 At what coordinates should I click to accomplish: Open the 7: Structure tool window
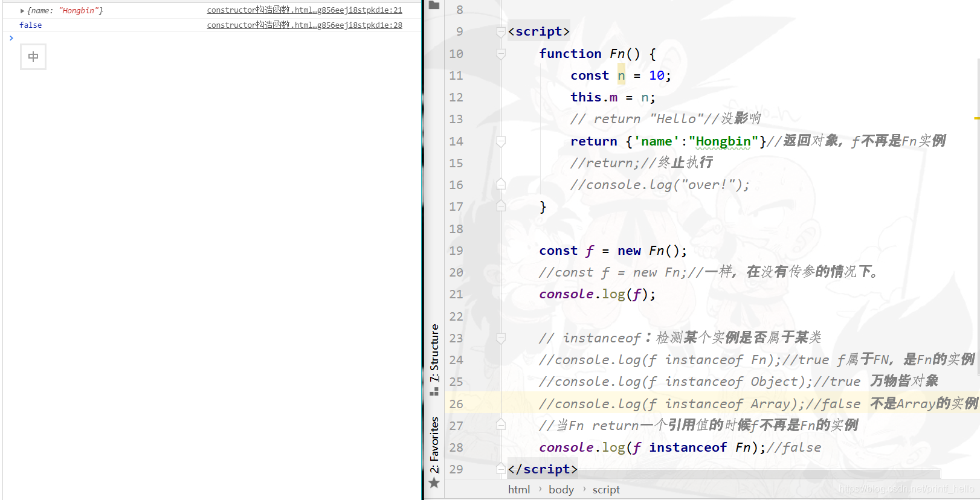point(434,353)
